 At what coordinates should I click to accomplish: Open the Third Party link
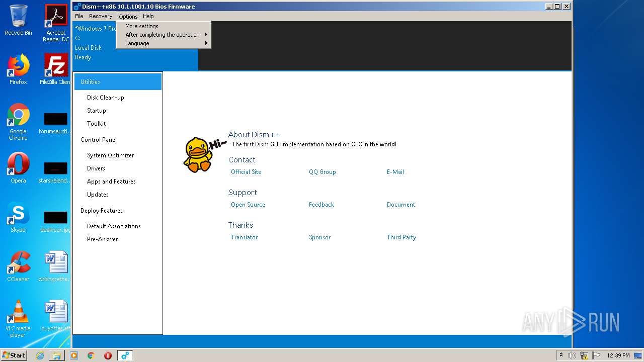point(401,237)
